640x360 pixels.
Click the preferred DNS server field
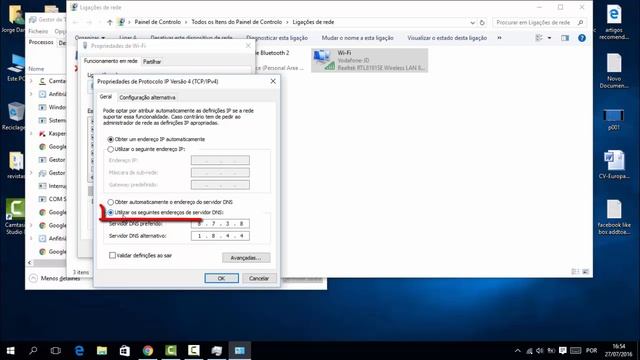click(x=220, y=224)
